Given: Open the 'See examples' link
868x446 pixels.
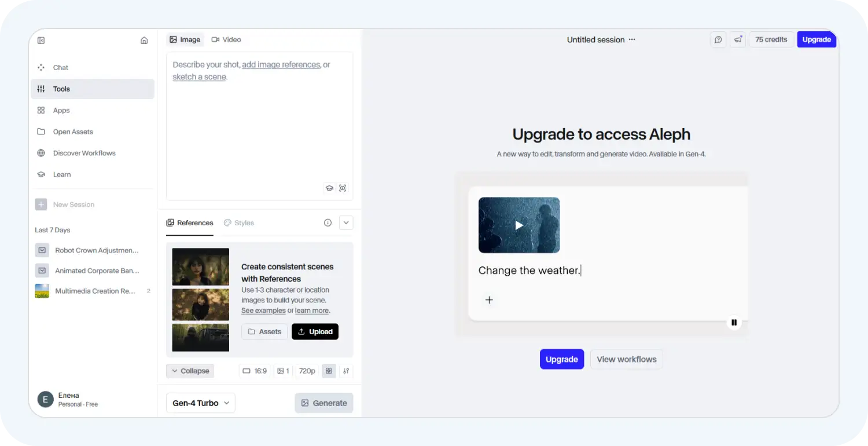Looking at the screenshot, I should coord(263,311).
